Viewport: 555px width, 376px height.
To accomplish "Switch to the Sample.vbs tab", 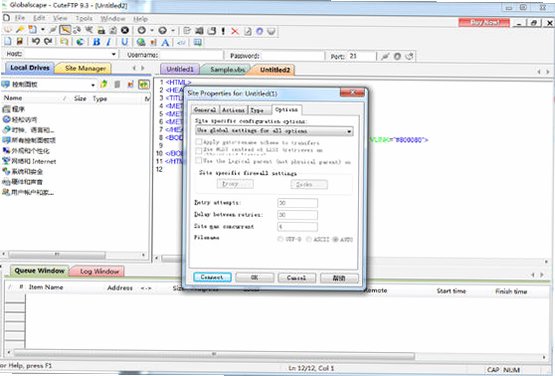I will (227, 69).
